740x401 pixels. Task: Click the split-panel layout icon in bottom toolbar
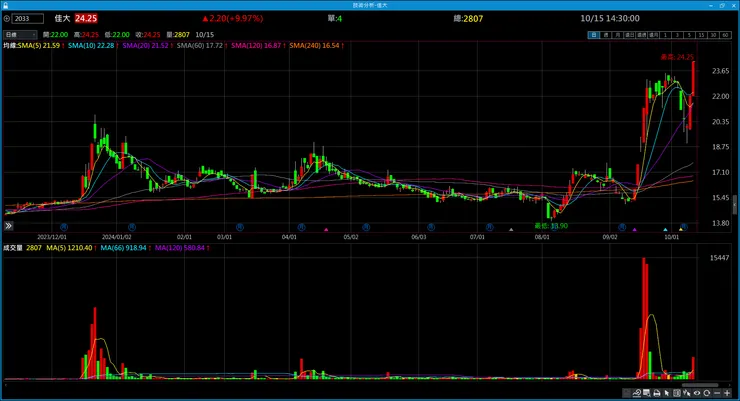click(677, 393)
